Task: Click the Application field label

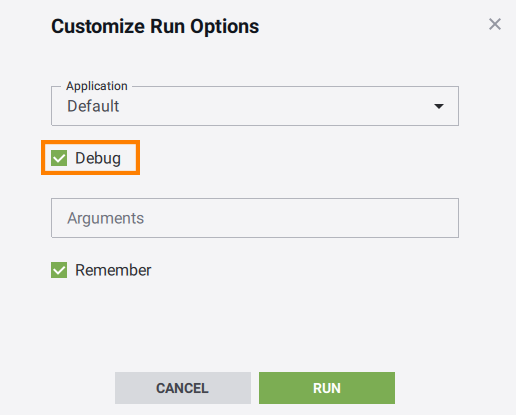Action: (97, 86)
